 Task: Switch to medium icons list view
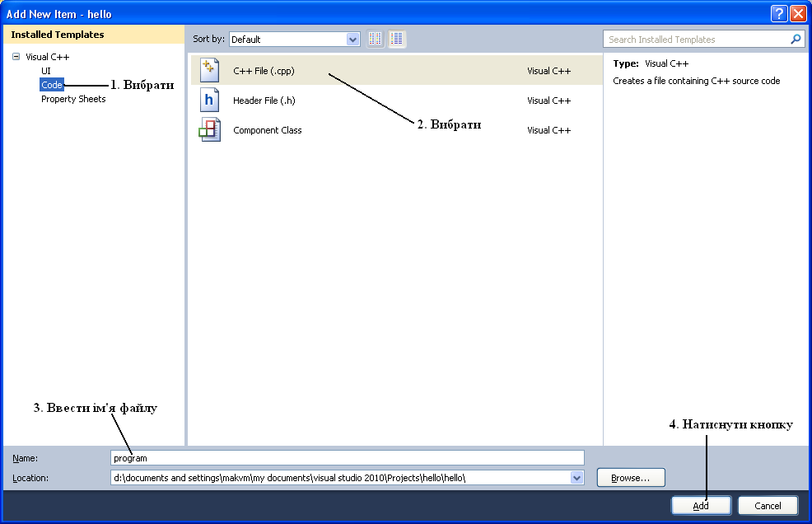[x=397, y=39]
